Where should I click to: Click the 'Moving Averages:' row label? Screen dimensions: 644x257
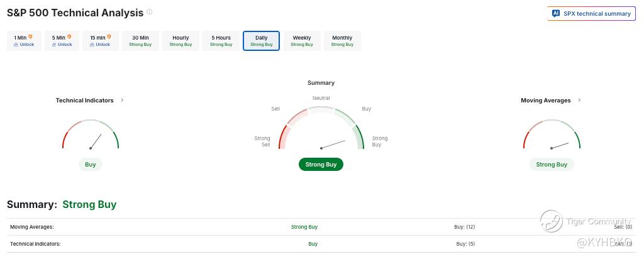pyautogui.click(x=32, y=227)
